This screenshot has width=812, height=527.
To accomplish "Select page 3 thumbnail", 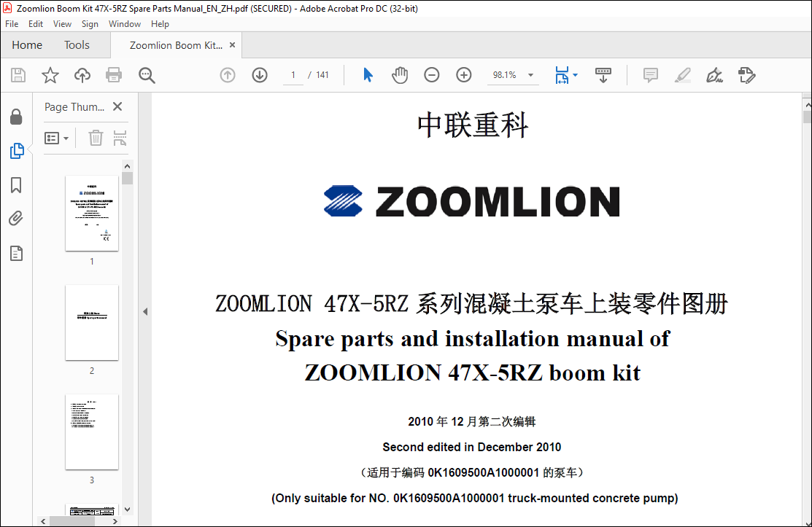I will (x=92, y=432).
